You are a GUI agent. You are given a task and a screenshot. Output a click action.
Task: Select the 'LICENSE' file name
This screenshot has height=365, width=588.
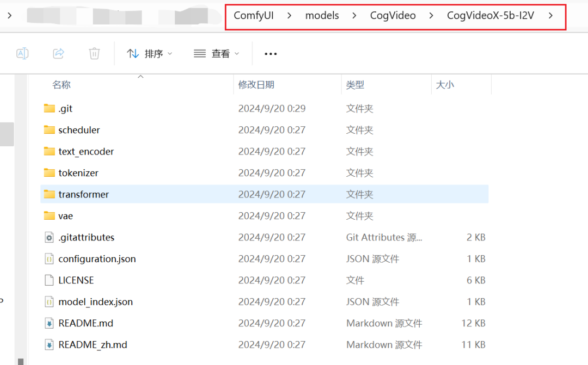click(x=76, y=280)
